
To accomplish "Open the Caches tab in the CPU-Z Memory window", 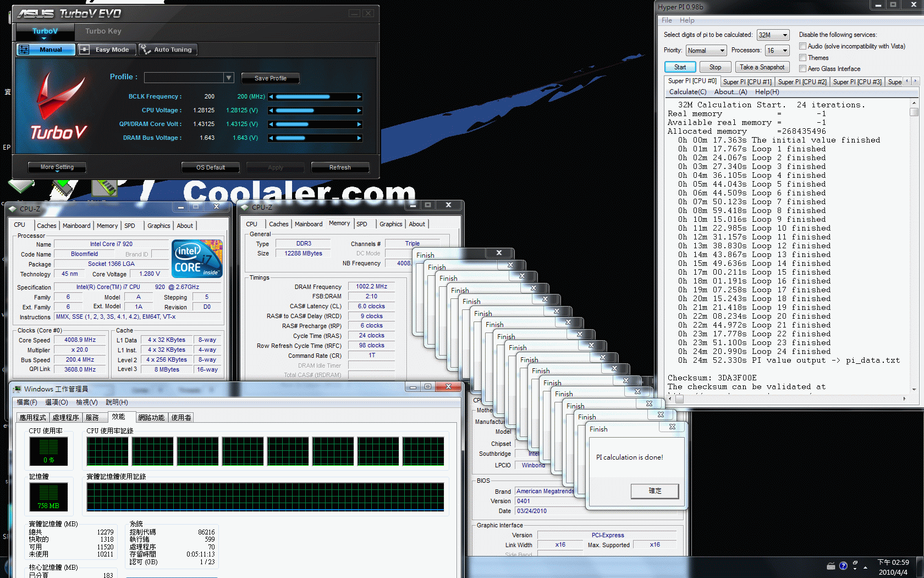I will click(278, 224).
